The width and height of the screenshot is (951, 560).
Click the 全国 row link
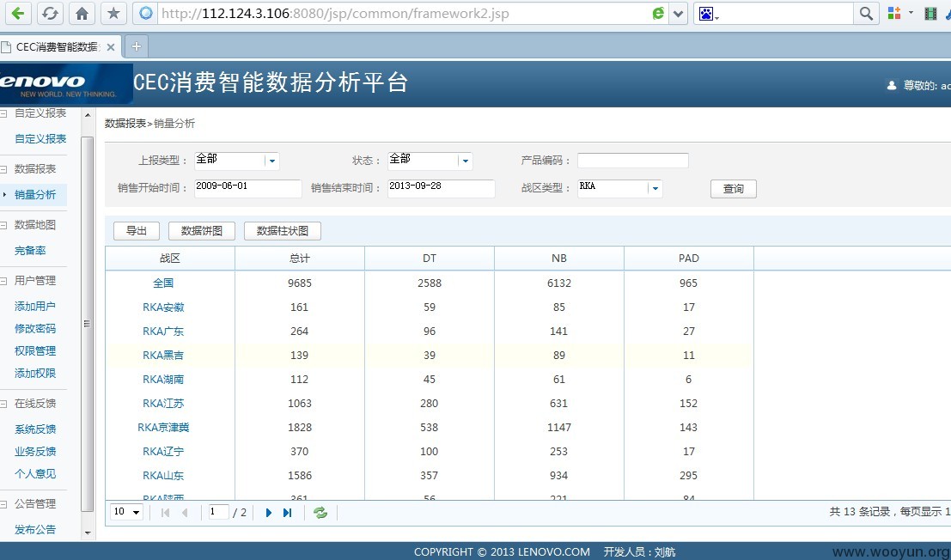coord(163,283)
